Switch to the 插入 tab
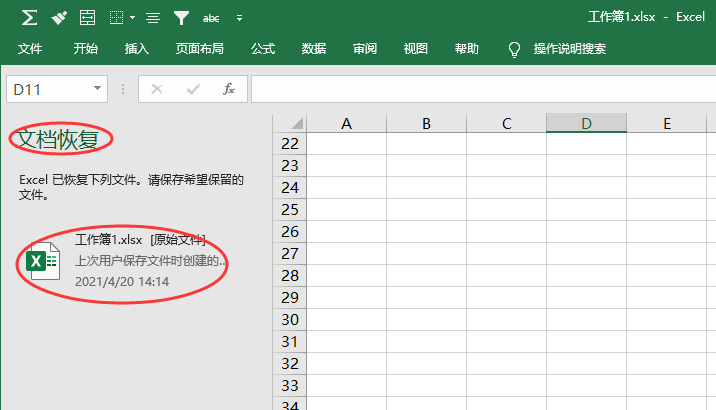 tap(137, 48)
